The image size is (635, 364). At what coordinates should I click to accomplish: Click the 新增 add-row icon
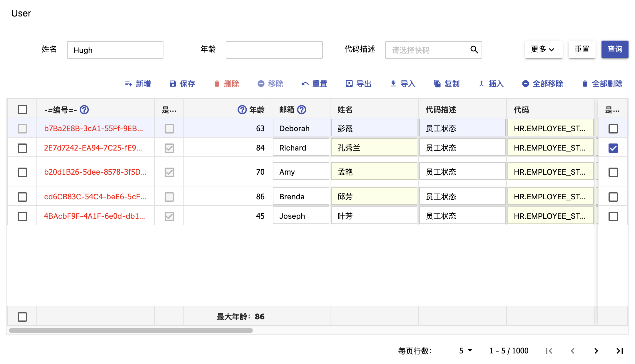point(128,84)
